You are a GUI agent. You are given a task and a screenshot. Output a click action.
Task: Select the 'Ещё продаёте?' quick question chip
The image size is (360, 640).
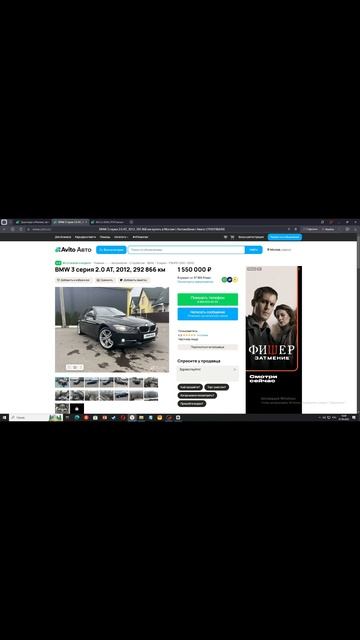coord(190,387)
